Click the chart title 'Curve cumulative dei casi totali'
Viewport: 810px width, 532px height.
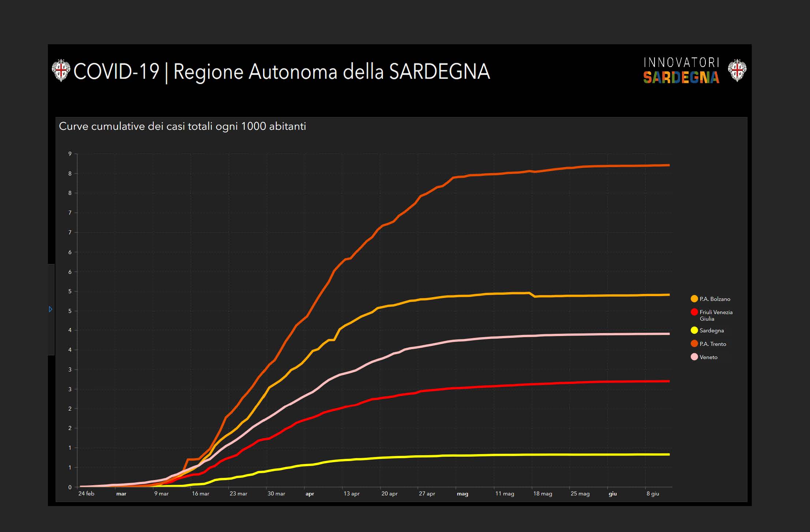[x=182, y=127]
